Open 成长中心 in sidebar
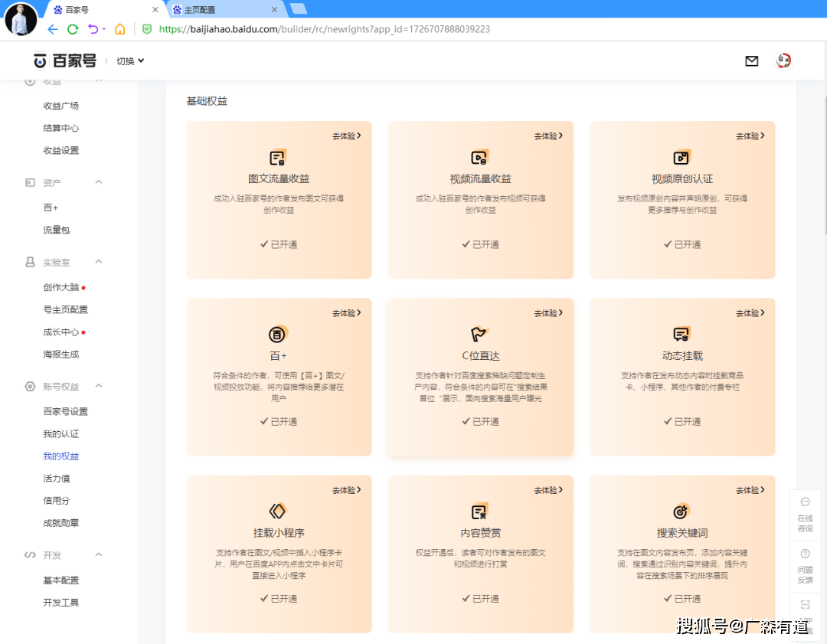 tap(61, 332)
